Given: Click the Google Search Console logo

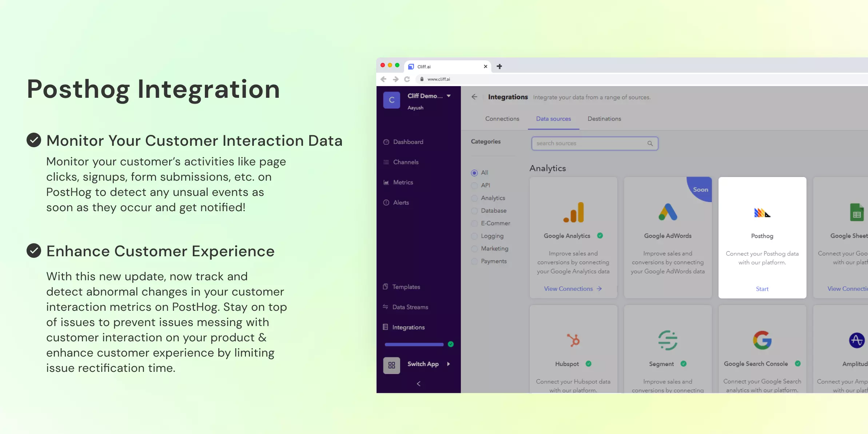Looking at the screenshot, I should [762, 340].
